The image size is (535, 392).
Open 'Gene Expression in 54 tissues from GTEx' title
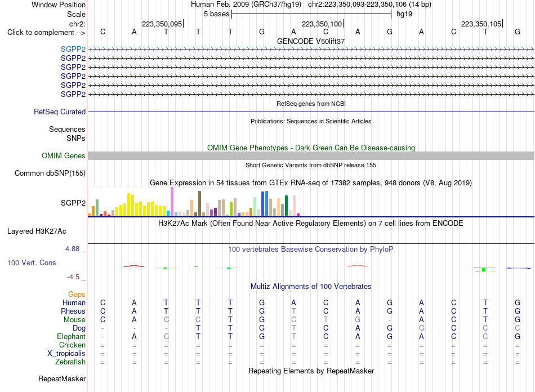[311, 183]
